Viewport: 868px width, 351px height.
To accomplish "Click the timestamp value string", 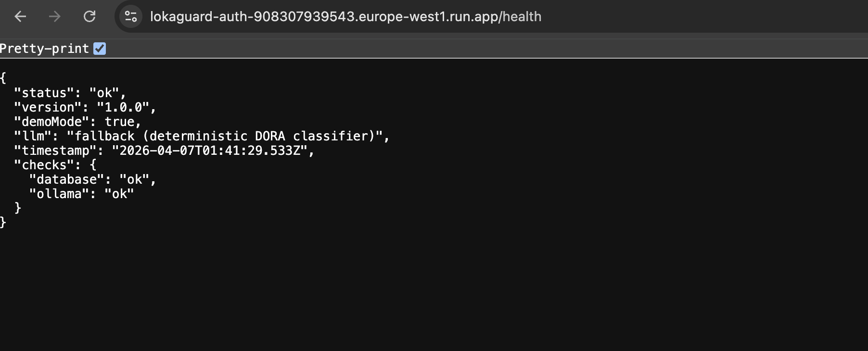I will pyautogui.click(x=209, y=150).
